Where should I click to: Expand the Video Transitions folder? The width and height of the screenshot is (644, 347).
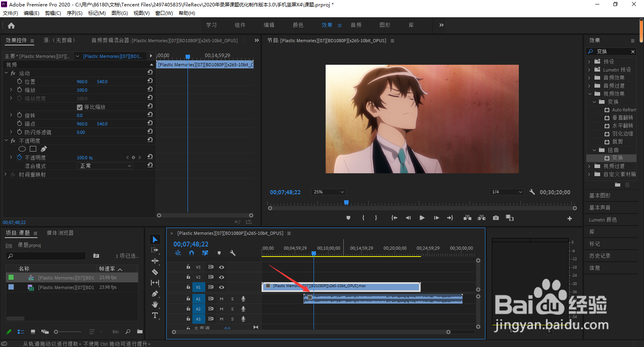point(589,166)
